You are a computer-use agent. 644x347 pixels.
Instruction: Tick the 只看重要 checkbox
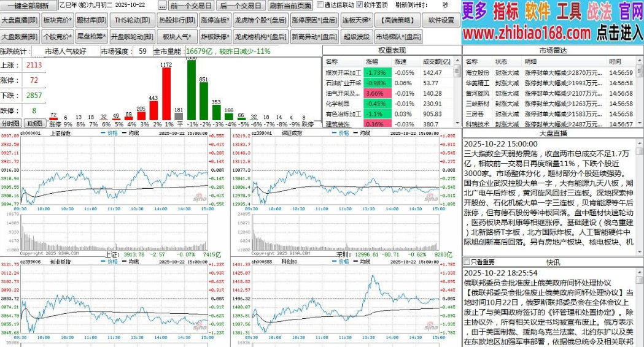point(466,262)
